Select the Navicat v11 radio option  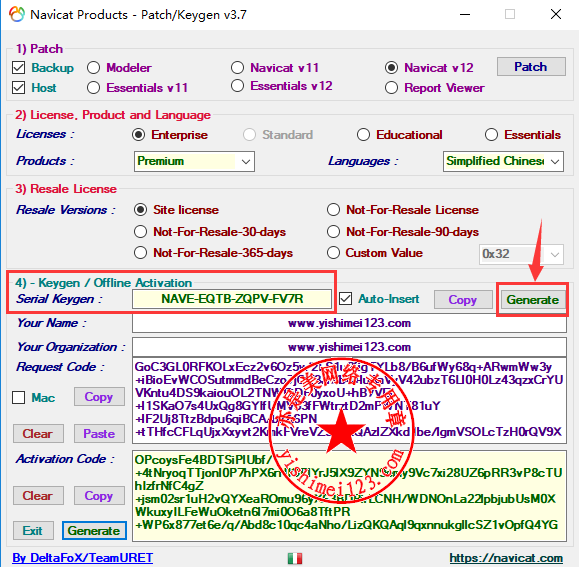237,68
